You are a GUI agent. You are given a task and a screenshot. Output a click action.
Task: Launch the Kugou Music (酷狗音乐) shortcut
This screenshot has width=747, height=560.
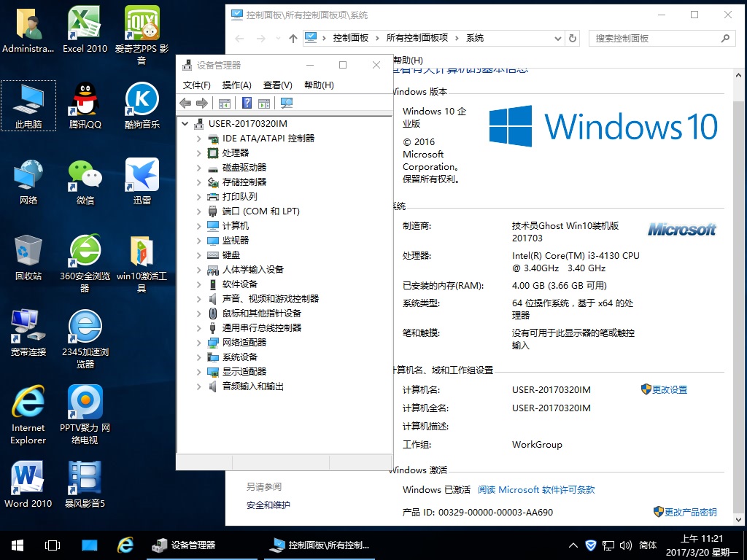pos(142,105)
